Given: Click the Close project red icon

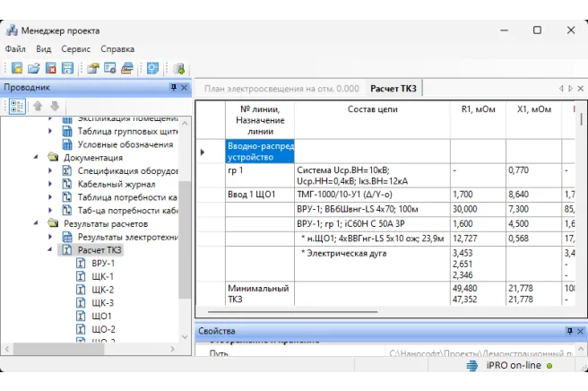Looking at the screenshot, I should click(x=50, y=68).
